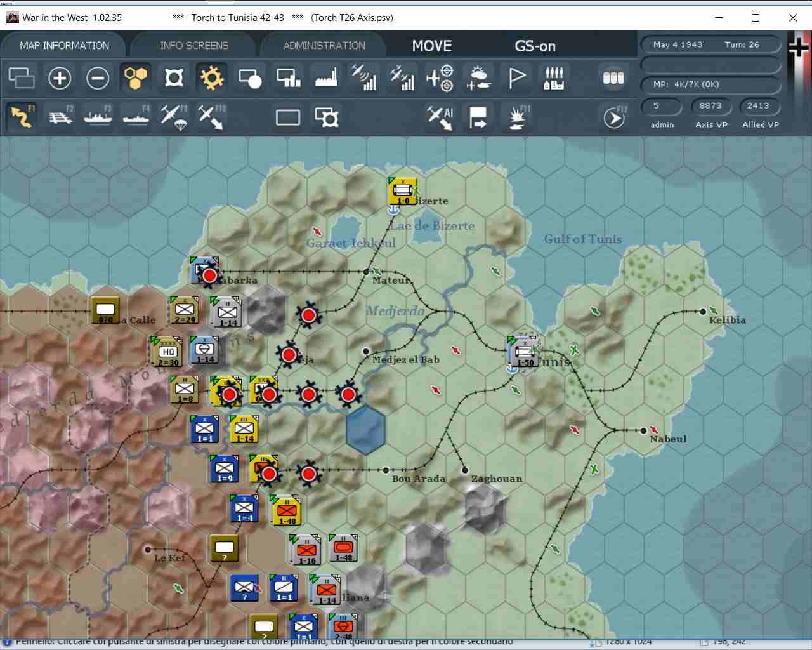Toggle the hex control outline icon

(x=174, y=78)
